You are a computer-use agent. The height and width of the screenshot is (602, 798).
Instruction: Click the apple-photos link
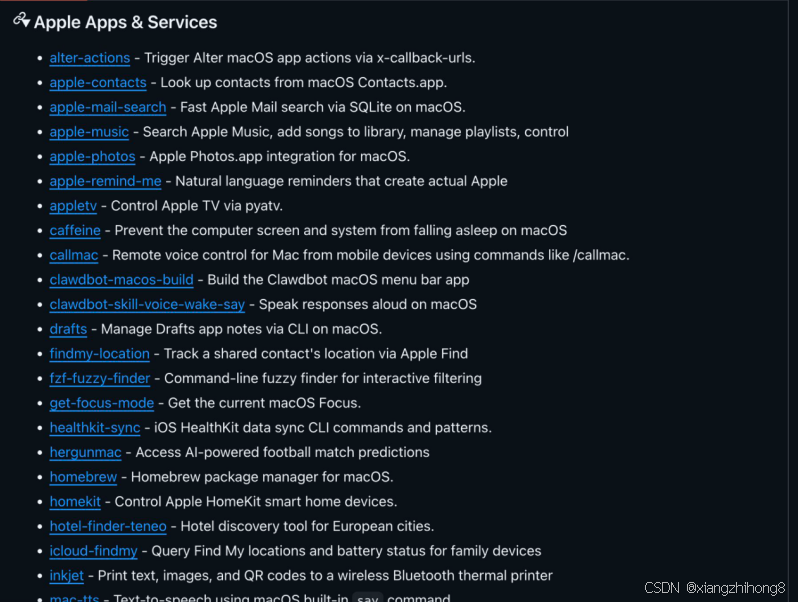pos(92,156)
